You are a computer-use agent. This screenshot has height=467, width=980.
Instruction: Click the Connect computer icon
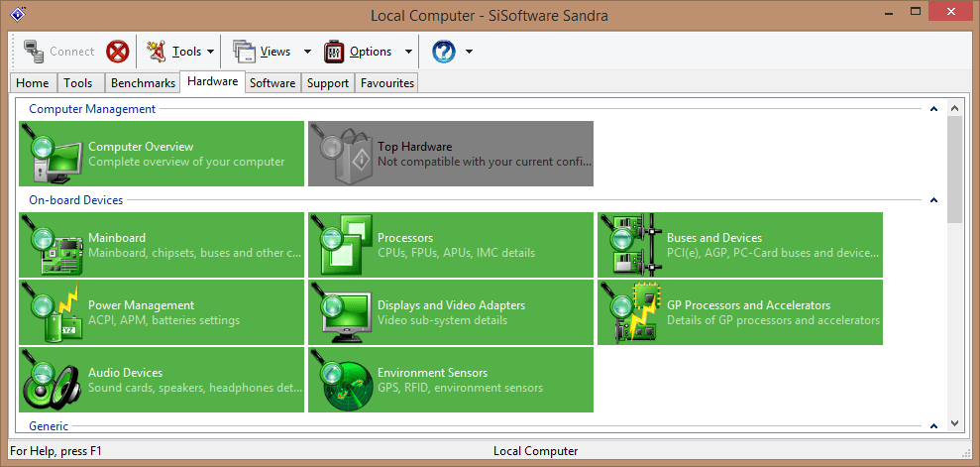[x=33, y=52]
